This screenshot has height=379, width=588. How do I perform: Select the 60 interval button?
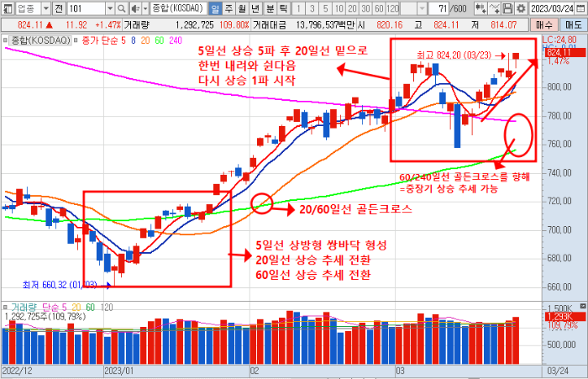point(379,8)
